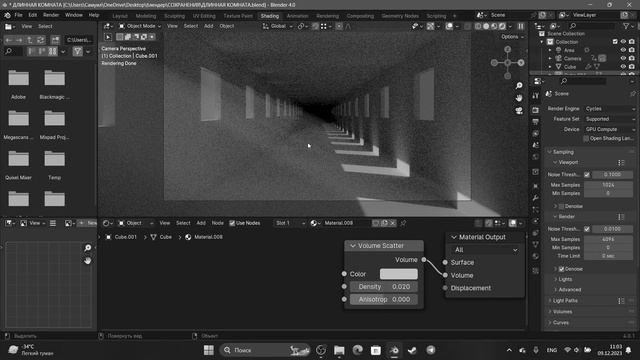This screenshot has width=640, height=360.
Task: Expand the Curves panel
Action: (x=560, y=323)
